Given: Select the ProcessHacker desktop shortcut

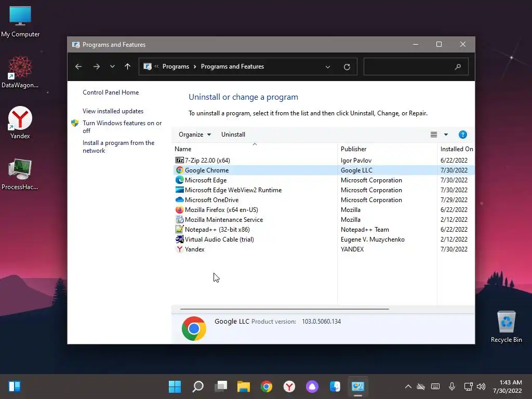Looking at the screenshot, I should (x=20, y=174).
